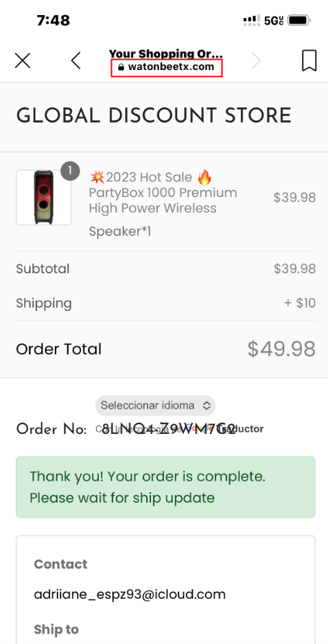Tap the cellular signal bars icon
Screen dimensions: 328x644
tap(251, 20)
